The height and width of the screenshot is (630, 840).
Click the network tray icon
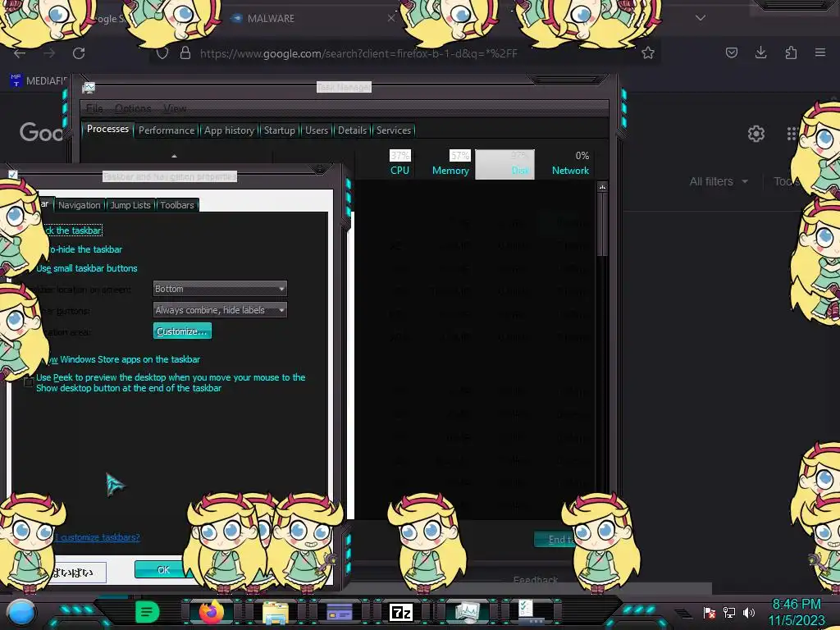tap(728, 612)
